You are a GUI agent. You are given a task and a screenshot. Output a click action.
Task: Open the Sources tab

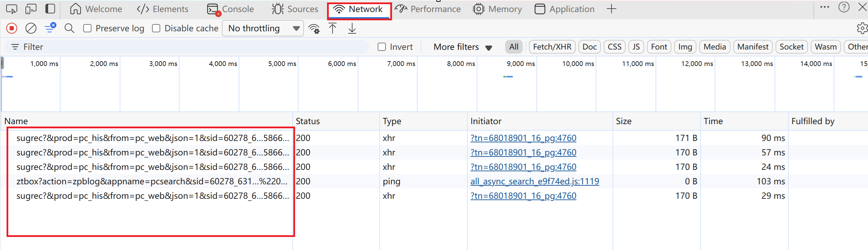295,9
